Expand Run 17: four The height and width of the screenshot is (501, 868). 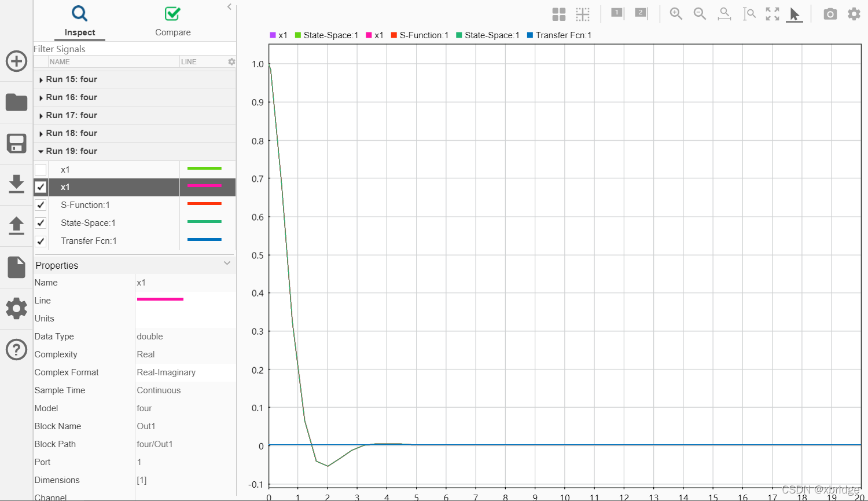click(41, 116)
